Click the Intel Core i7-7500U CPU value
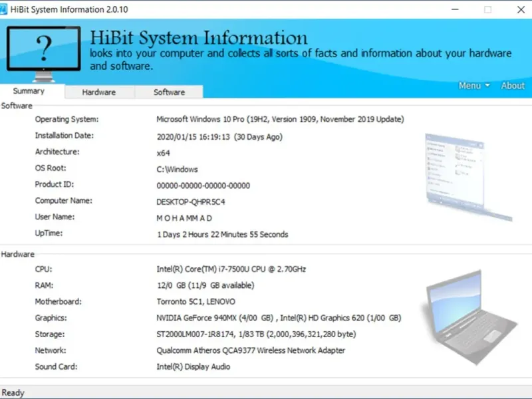 [x=231, y=269]
